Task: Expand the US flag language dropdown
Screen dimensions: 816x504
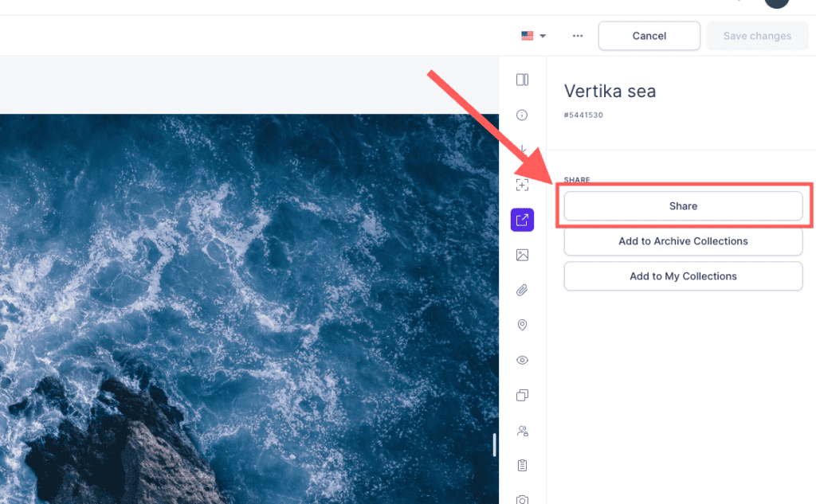Action: click(x=533, y=36)
